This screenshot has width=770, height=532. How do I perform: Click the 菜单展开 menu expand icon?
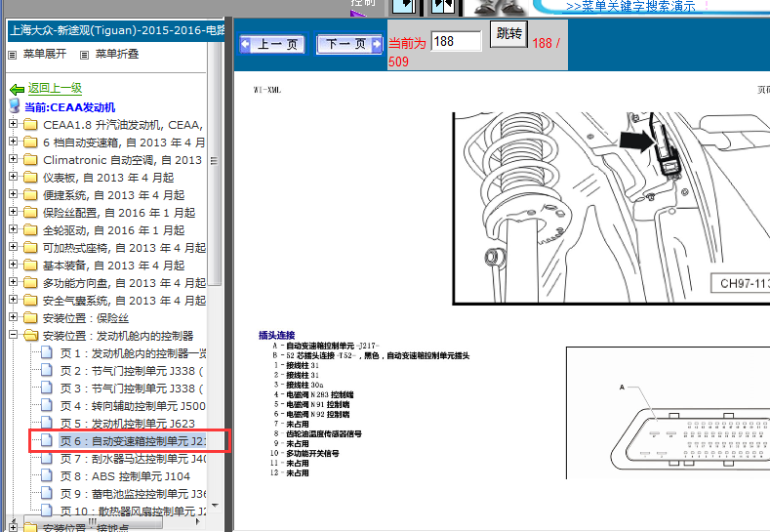[13, 55]
